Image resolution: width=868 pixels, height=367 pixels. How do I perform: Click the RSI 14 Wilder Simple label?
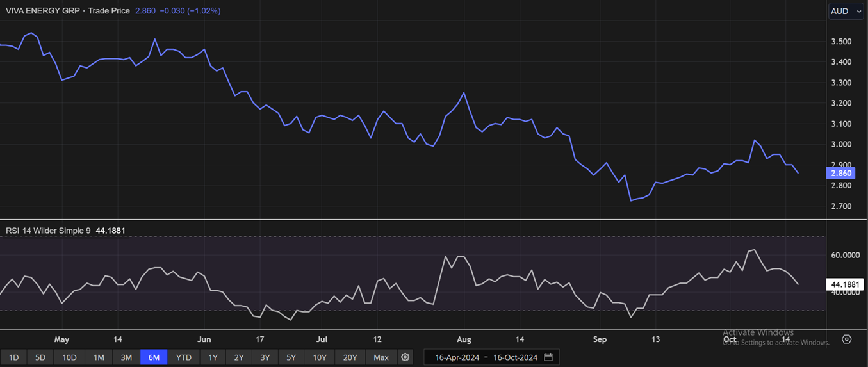48,231
